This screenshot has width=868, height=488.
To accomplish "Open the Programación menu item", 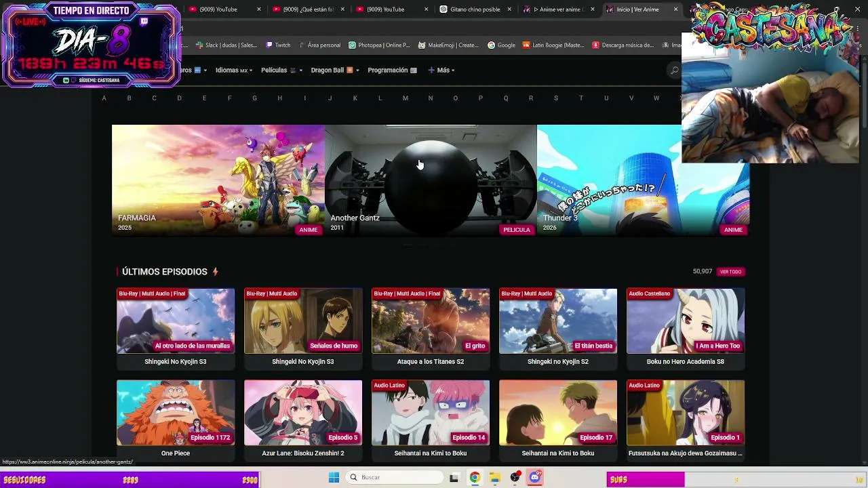I will [x=393, y=70].
